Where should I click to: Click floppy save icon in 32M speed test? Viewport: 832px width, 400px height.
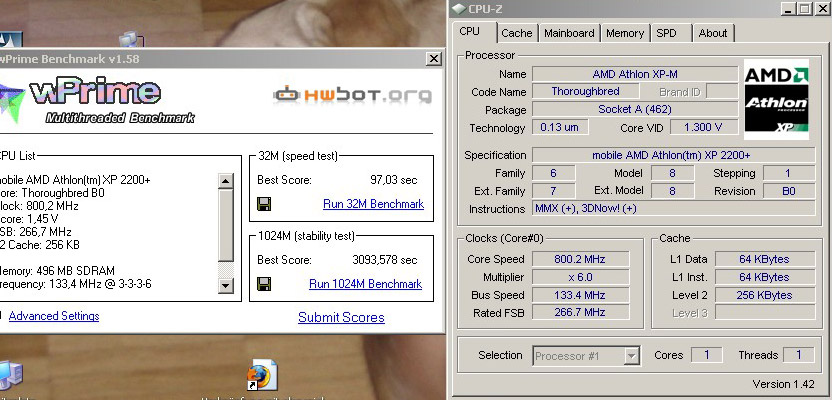(264, 204)
